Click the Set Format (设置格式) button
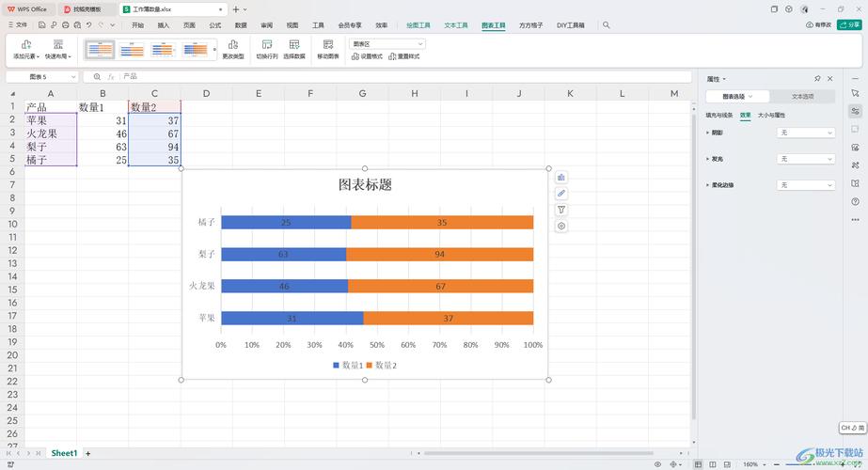Screen dimensions: 868x470 367,56
